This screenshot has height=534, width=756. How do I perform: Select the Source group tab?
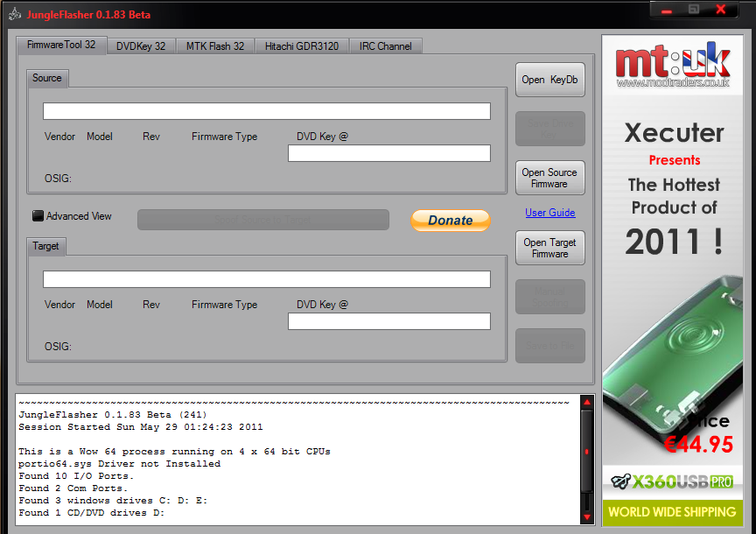pos(47,78)
